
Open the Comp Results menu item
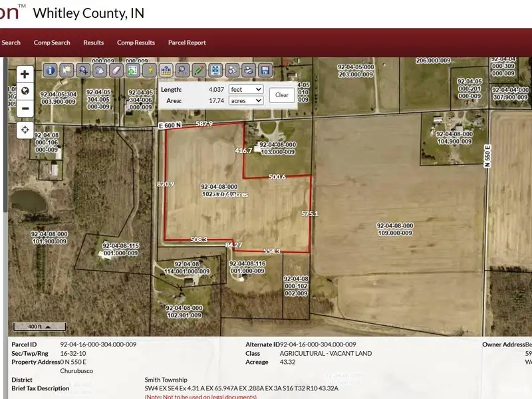coord(136,43)
